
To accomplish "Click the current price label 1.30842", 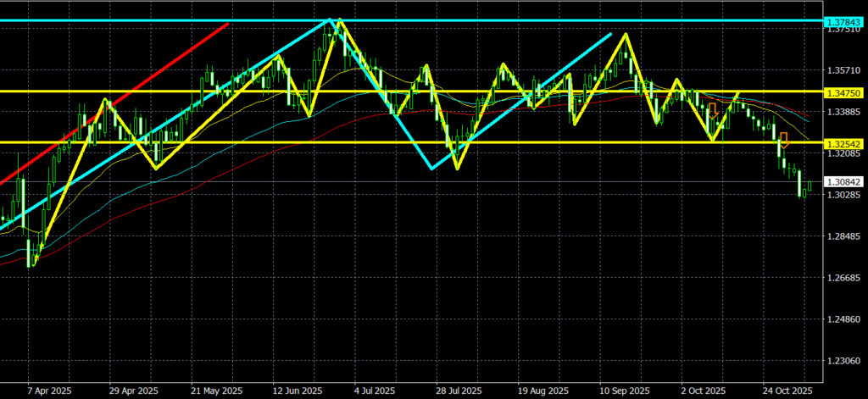I will click(842, 182).
